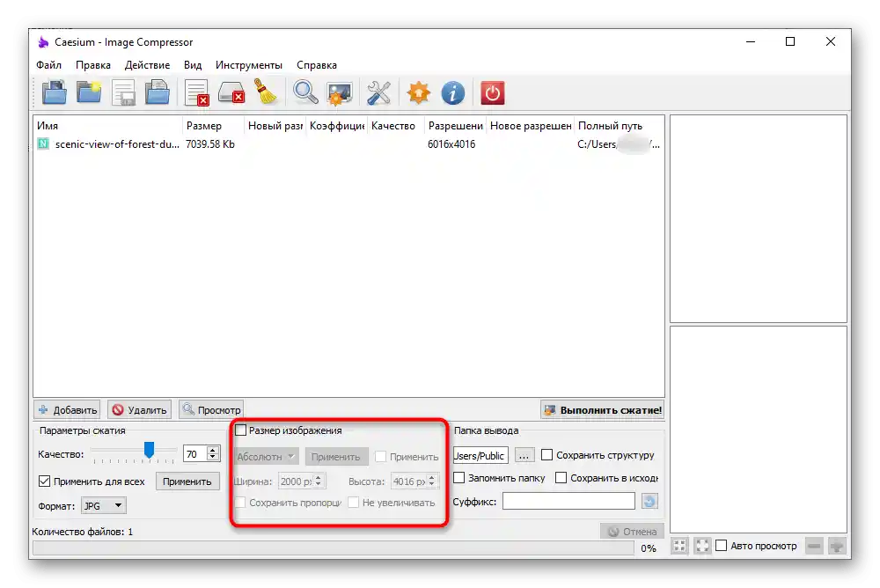Viewport: 880px width, 588px height.
Task: Click the Суффикс text field
Action: 568,501
